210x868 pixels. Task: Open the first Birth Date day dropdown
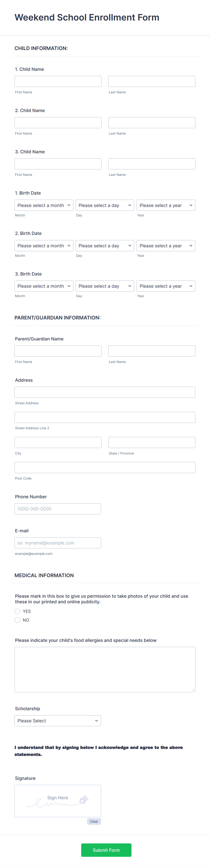tap(105, 205)
